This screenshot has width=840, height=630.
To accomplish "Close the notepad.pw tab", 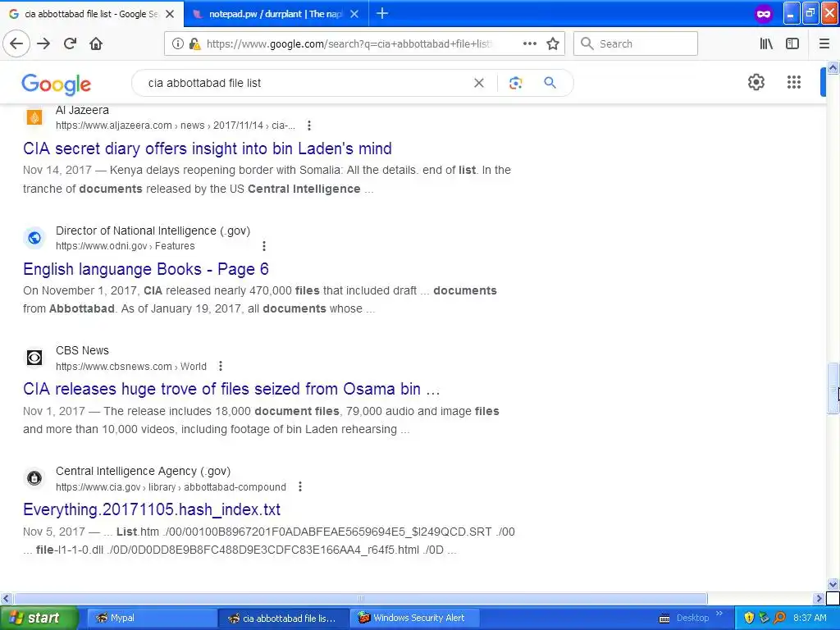I will coord(354,14).
